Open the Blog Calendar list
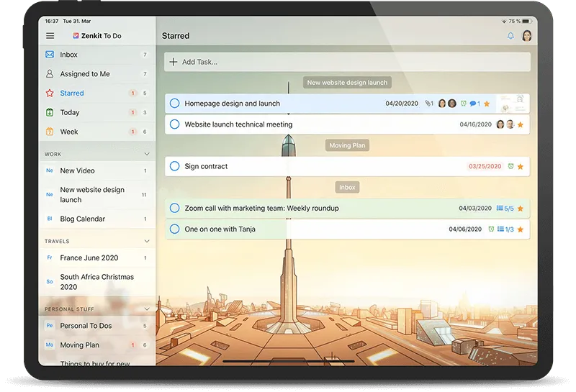This screenshot has height=392, width=576. point(97,219)
